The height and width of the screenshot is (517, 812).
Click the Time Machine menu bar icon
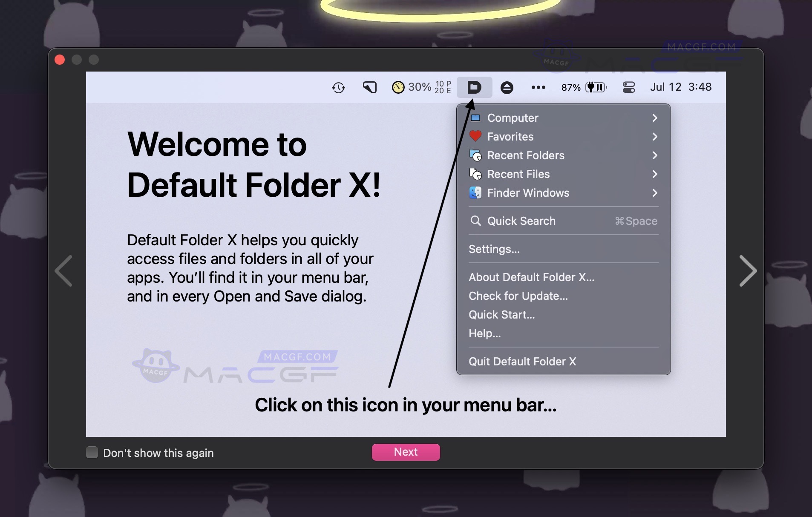click(339, 87)
